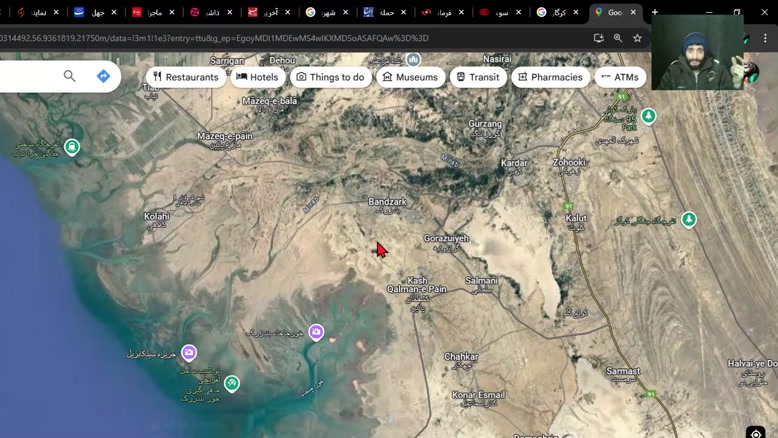Select the Transit chip
Image resolution: width=778 pixels, height=438 pixels.
pos(478,77)
